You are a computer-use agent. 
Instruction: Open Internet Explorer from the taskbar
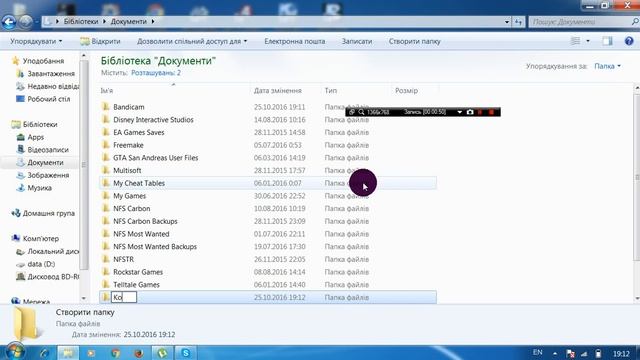click(44, 353)
